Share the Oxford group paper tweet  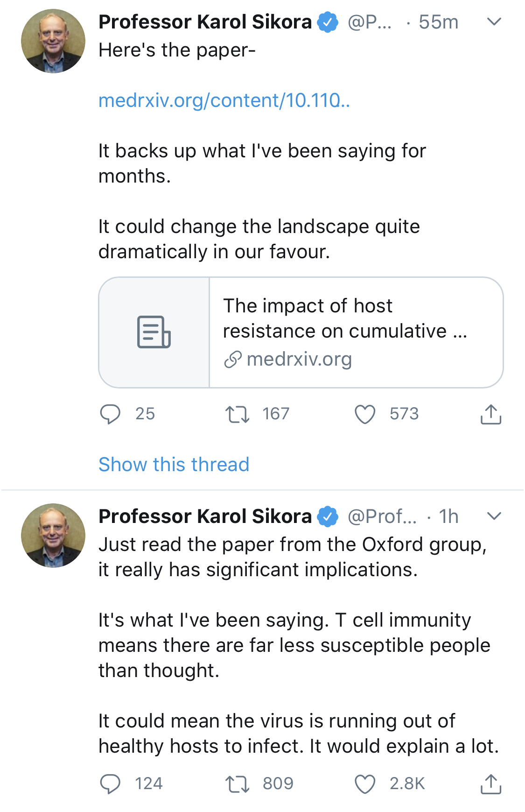(490, 784)
